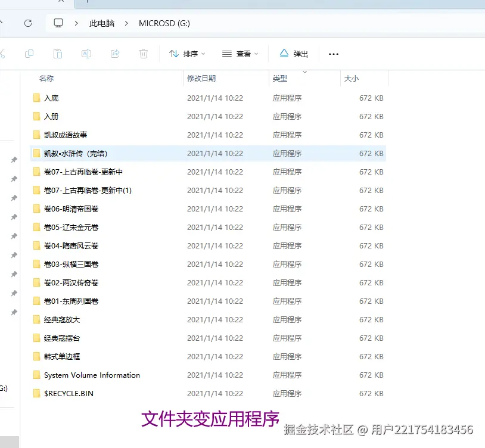Open the Share icon
This screenshot has height=448, width=485.
(114, 53)
